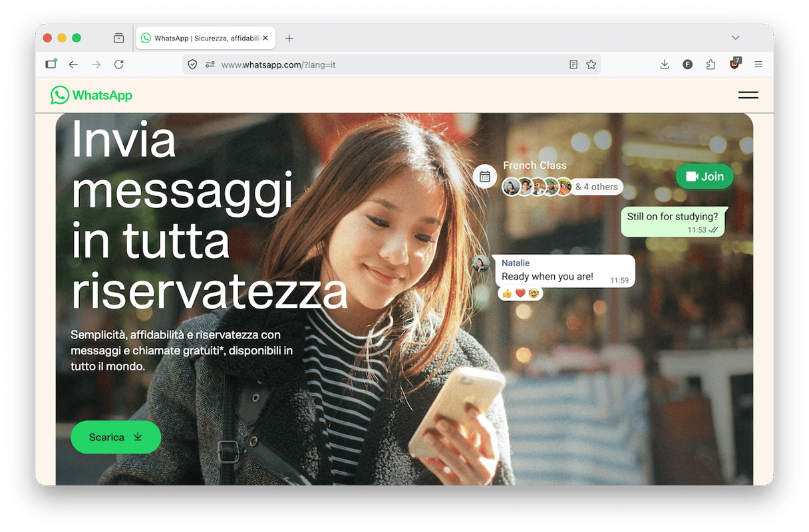Click the Firefox View icon in tab bar
The width and height of the screenshot is (809, 532).
[x=118, y=39]
